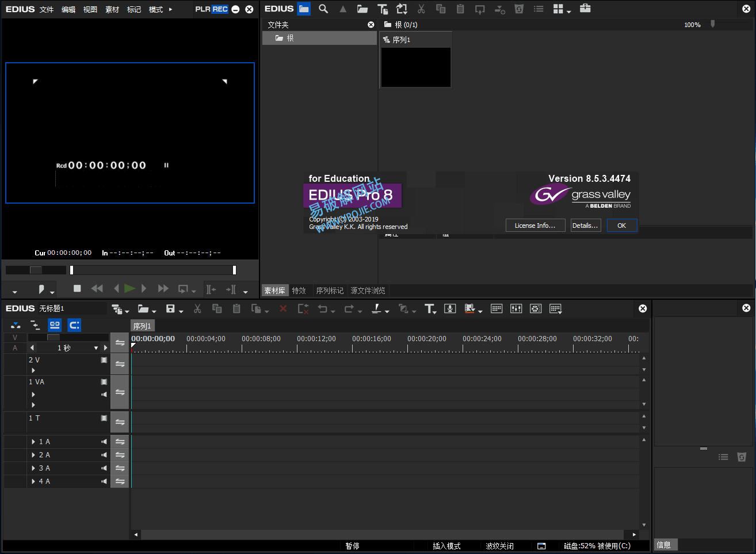
Task: Open License Info... in about dialog
Action: (535, 226)
